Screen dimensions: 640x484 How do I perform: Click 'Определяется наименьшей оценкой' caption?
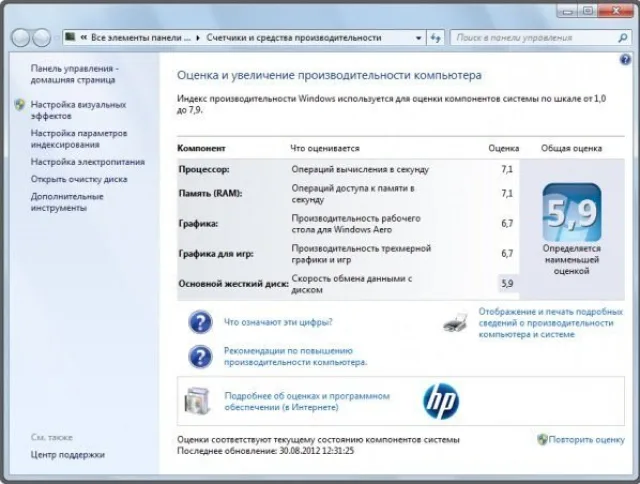571,260
